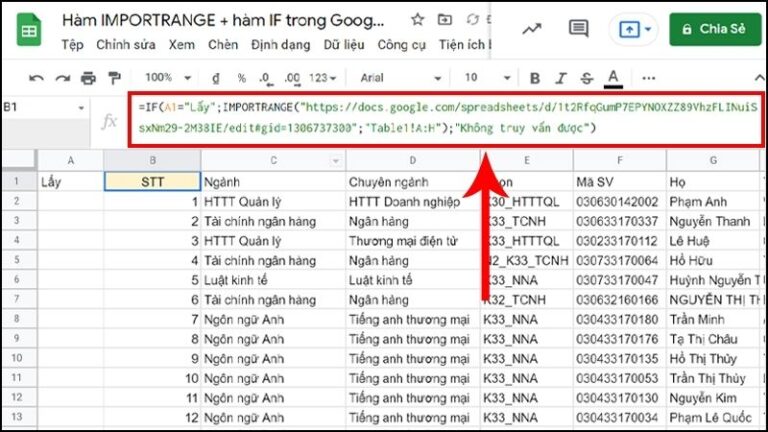768x432 pixels.
Task: Select column G header
Action: tap(713, 161)
